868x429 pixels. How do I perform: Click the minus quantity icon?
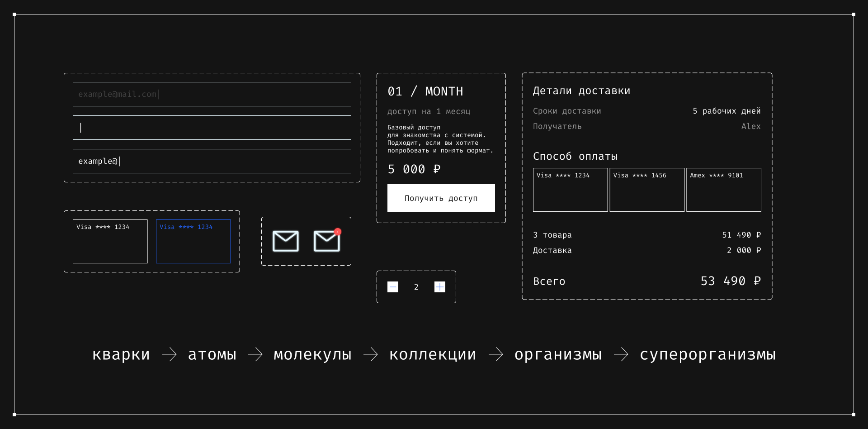tap(392, 286)
